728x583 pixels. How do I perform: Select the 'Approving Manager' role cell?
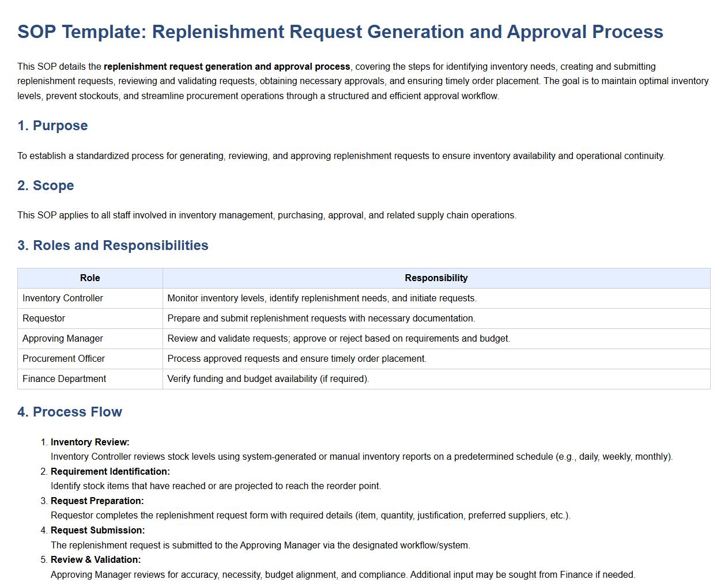pos(63,339)
